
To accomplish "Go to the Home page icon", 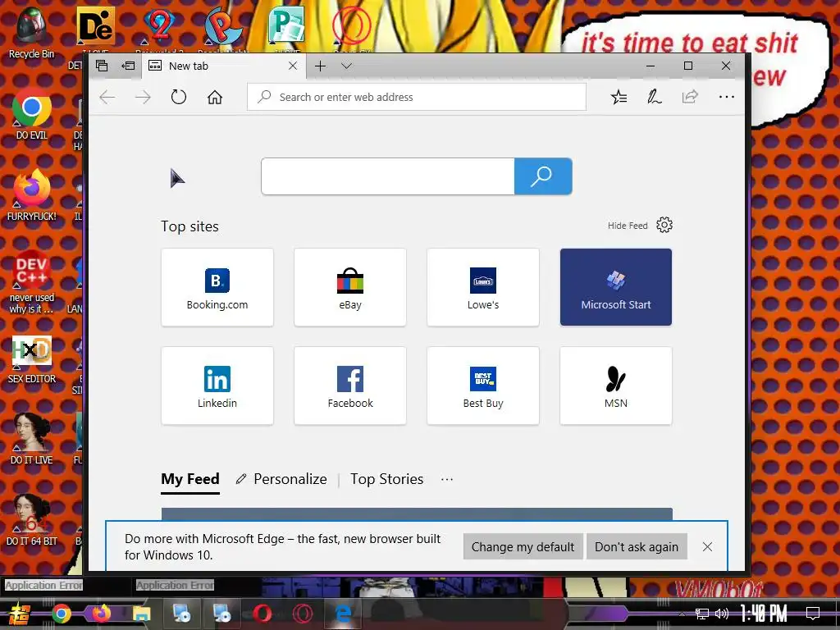I will (x=215, y=97).
